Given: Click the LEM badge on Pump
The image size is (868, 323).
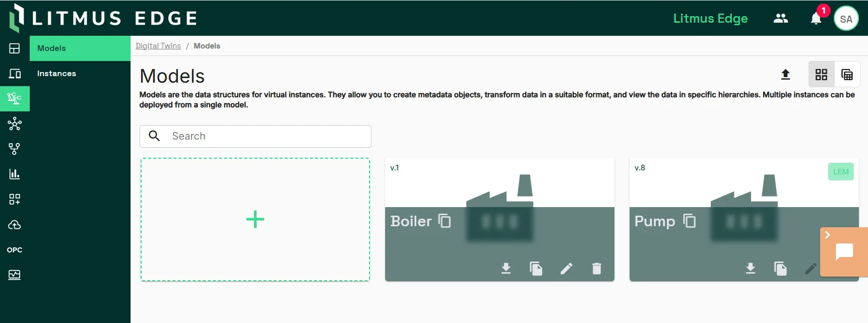Looking at the screenshot, I should point(841,172).
